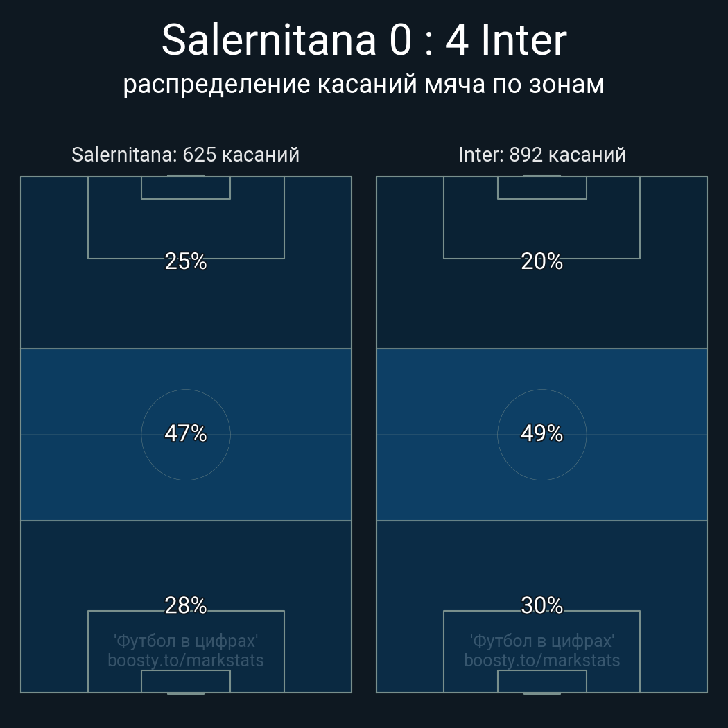Click Inter's 49% midfield label

[542, 433]
